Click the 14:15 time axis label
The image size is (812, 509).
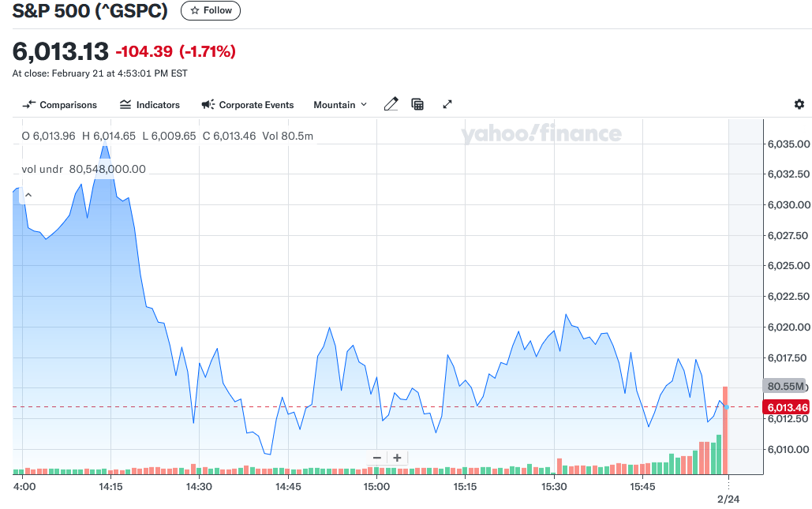click(x=110, y=487)
